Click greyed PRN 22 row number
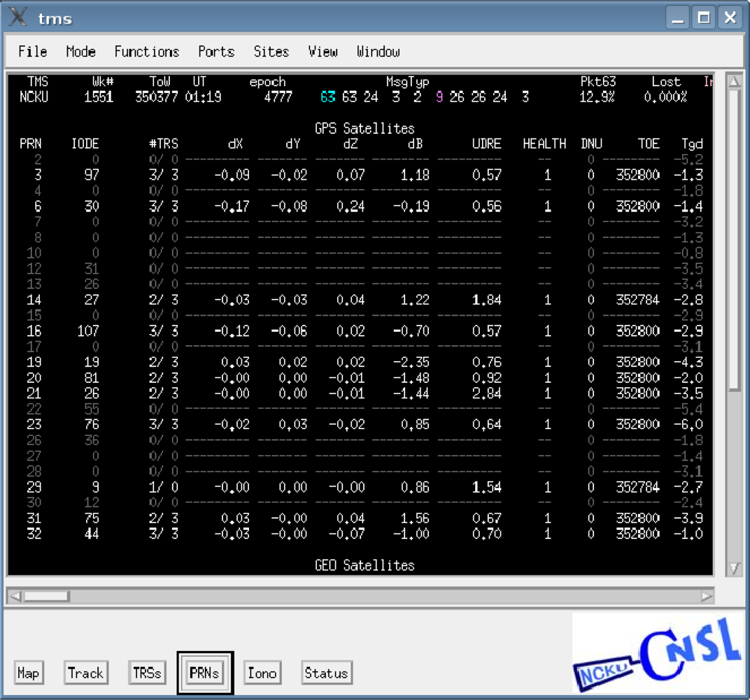Screen dimensions: 750x700 tap(34, 409)
